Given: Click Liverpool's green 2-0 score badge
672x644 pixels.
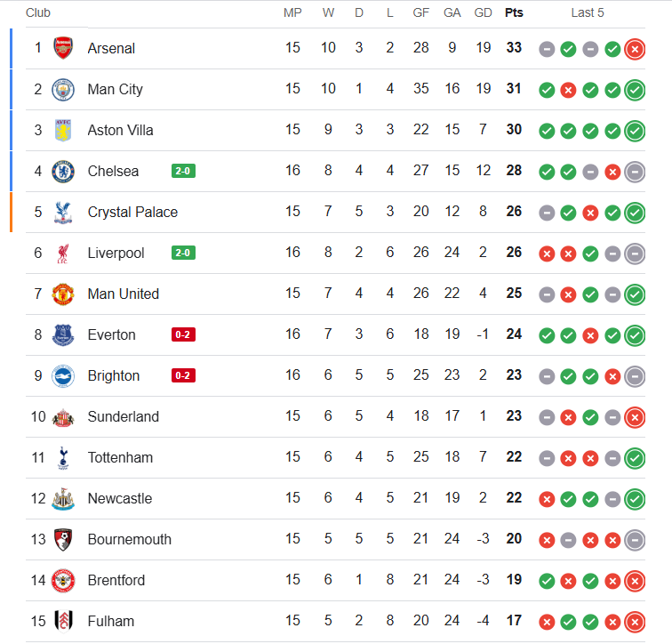Looking at the screenshot, I should [x=183, y=253].
